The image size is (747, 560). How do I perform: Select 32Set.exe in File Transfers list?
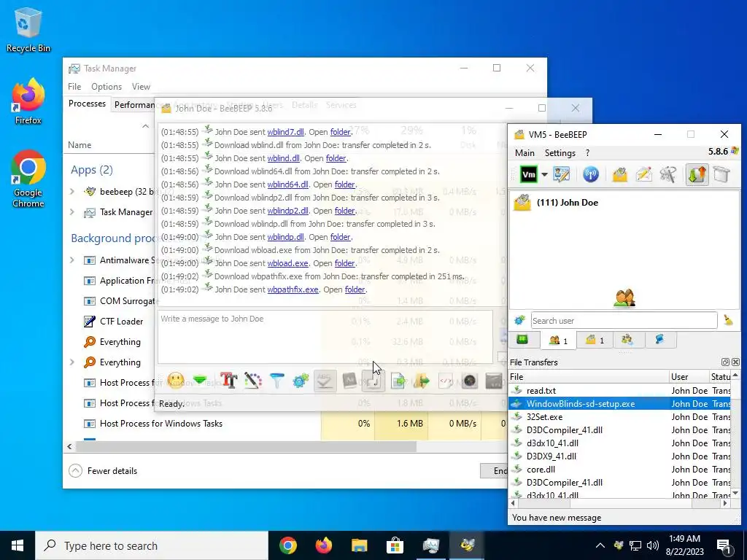[620, 416]
